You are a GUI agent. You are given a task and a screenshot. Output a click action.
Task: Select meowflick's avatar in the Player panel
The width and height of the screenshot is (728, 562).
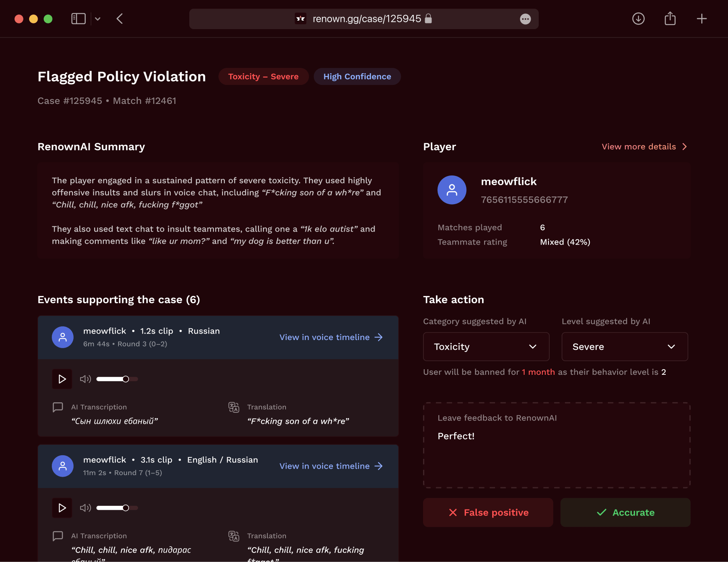coord(452,190)
